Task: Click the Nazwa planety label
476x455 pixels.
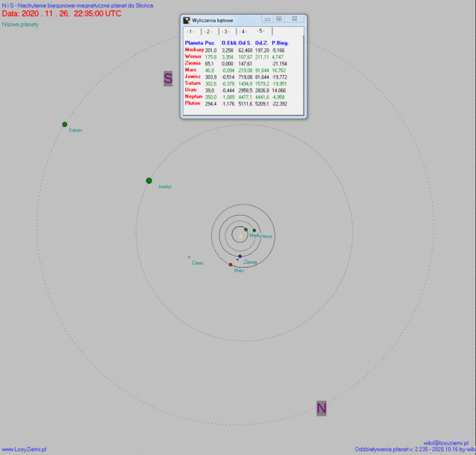Action: 20,25
